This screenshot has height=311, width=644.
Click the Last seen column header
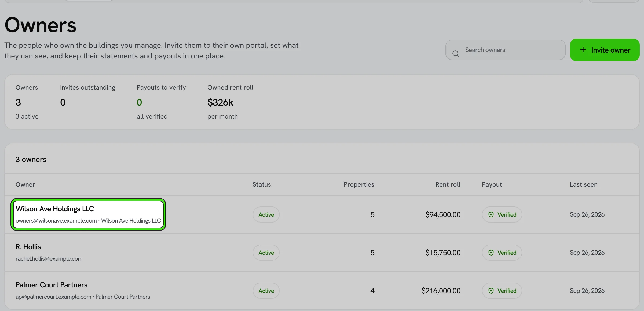(584, 184)
